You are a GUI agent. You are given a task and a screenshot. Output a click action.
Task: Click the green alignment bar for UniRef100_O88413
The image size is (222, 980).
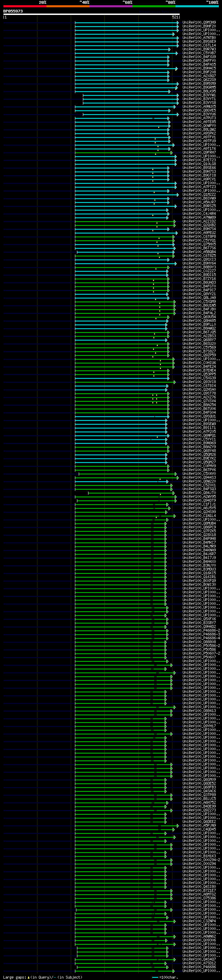pyautogui.click(x=123, y=711)
